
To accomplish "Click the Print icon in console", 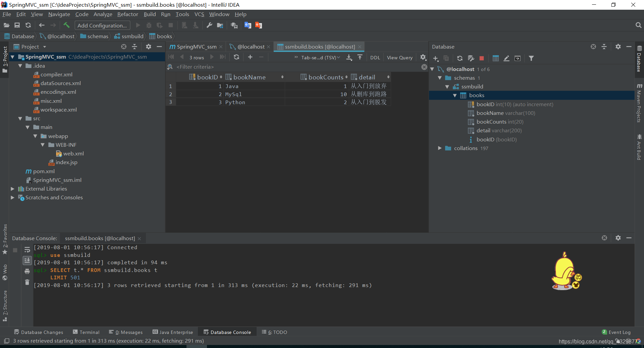I will (27, 271).
